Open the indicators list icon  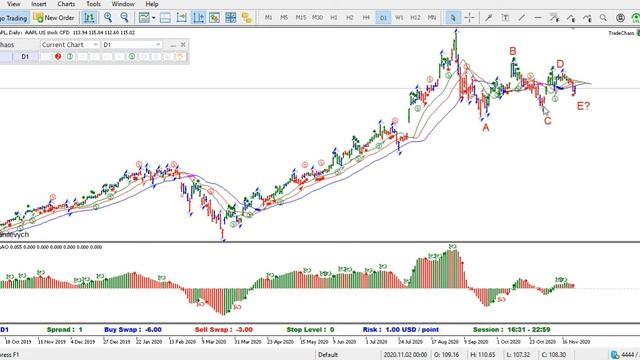pos(214,18)
